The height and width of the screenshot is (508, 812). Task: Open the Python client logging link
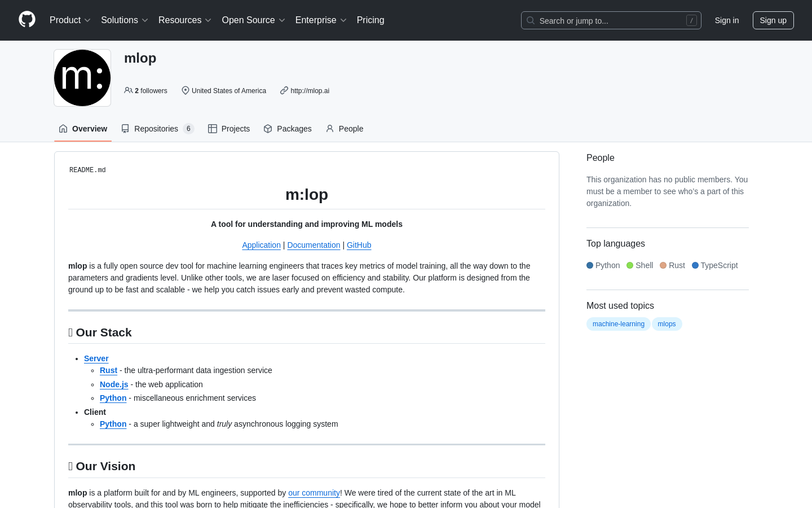[113, 424]
